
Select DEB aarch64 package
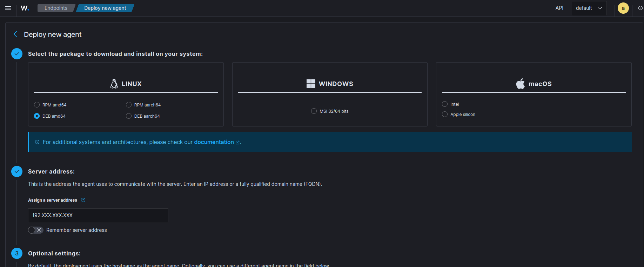click(x=129, y=116)
